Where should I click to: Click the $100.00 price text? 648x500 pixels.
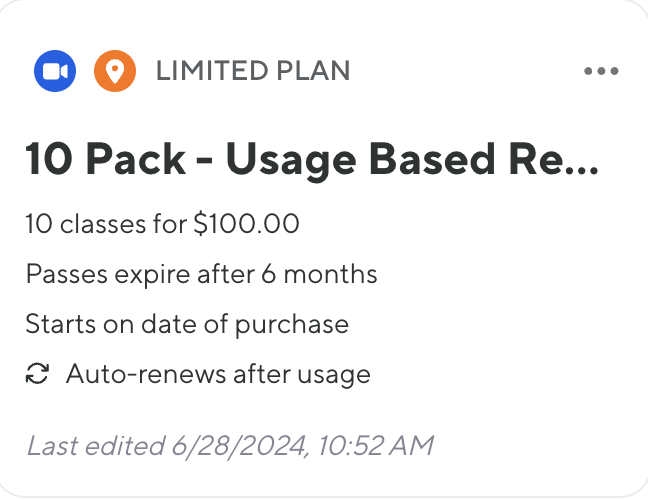tap(245, 223)
